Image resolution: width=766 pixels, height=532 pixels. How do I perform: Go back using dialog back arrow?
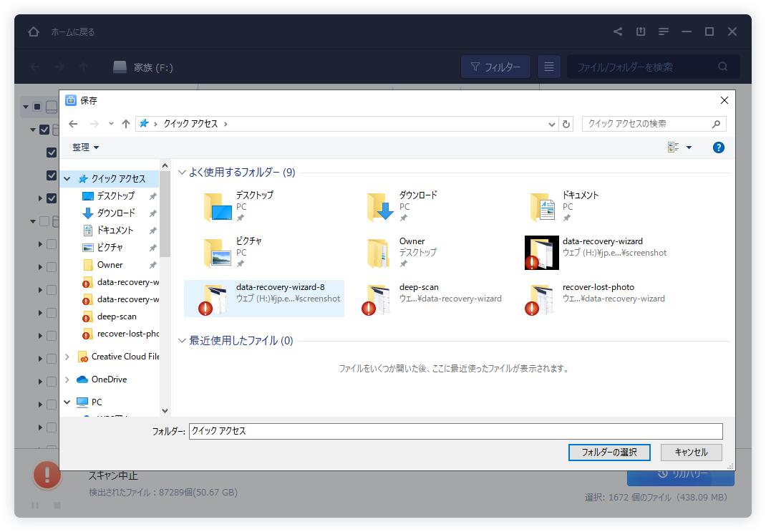(73, 124)
